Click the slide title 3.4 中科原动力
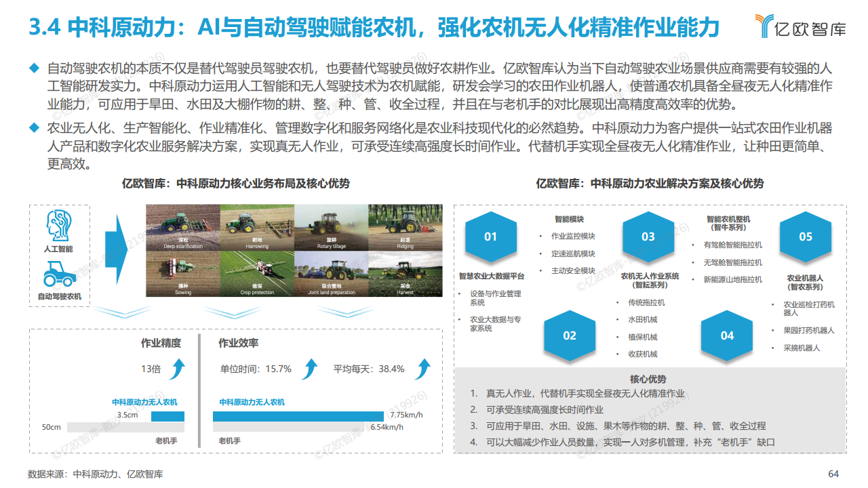868x488 pixels. click(373, 26)
